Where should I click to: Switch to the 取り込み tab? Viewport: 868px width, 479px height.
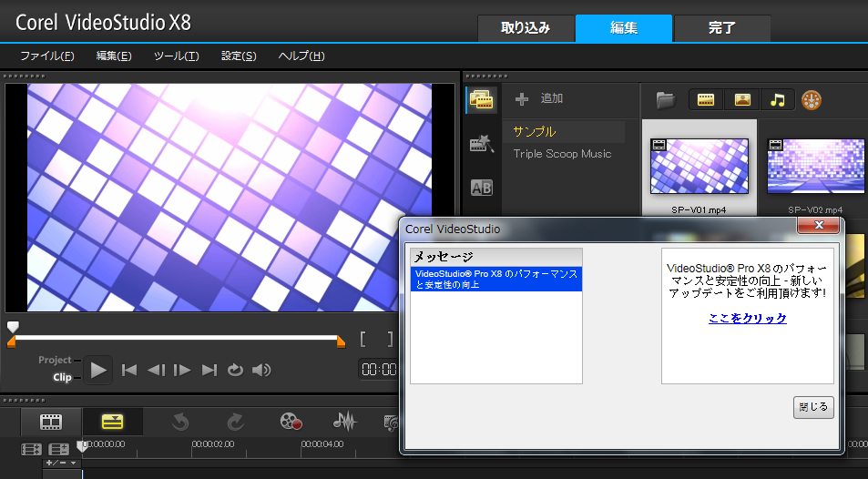click(526, 28)
